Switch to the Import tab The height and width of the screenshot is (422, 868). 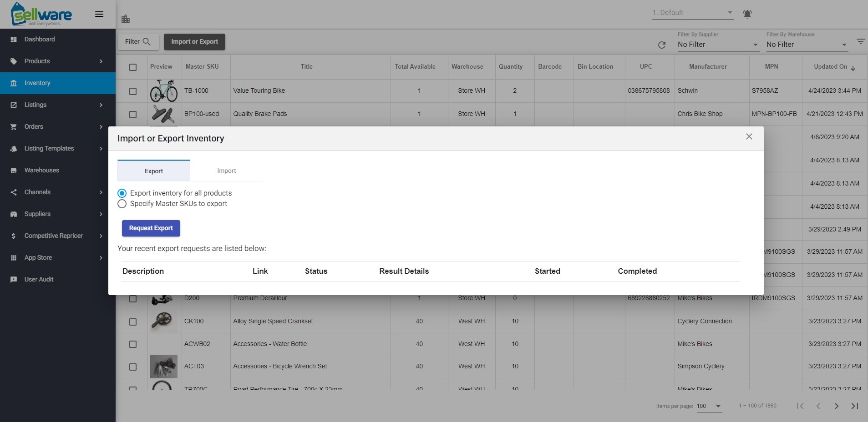[226, 171]
